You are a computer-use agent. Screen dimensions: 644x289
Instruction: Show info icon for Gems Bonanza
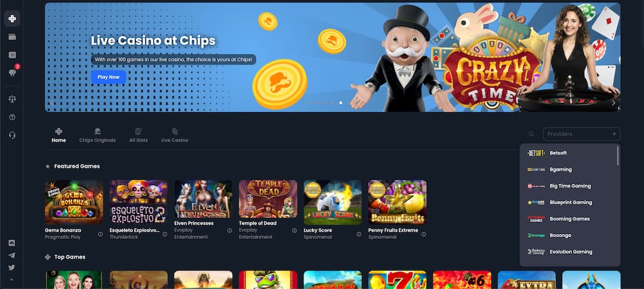(x=100, y=234)
